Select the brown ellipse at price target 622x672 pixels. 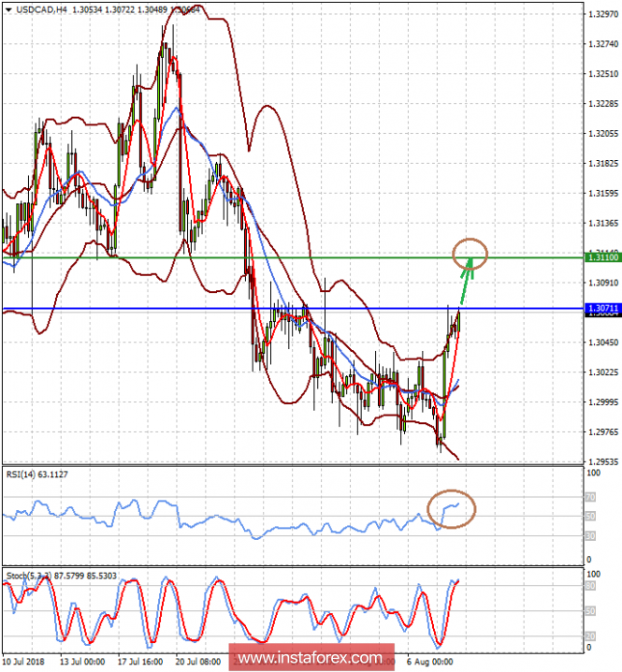[x=470, y=250]
